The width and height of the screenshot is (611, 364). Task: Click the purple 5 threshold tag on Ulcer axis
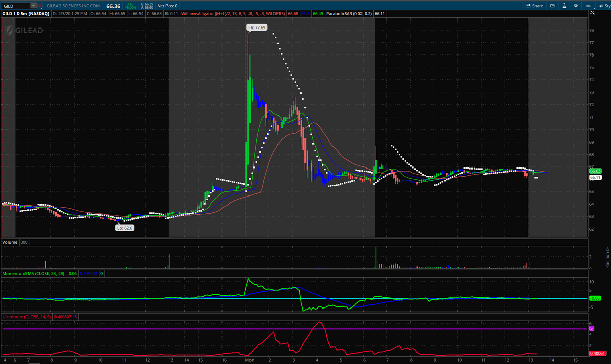point(592,328)
